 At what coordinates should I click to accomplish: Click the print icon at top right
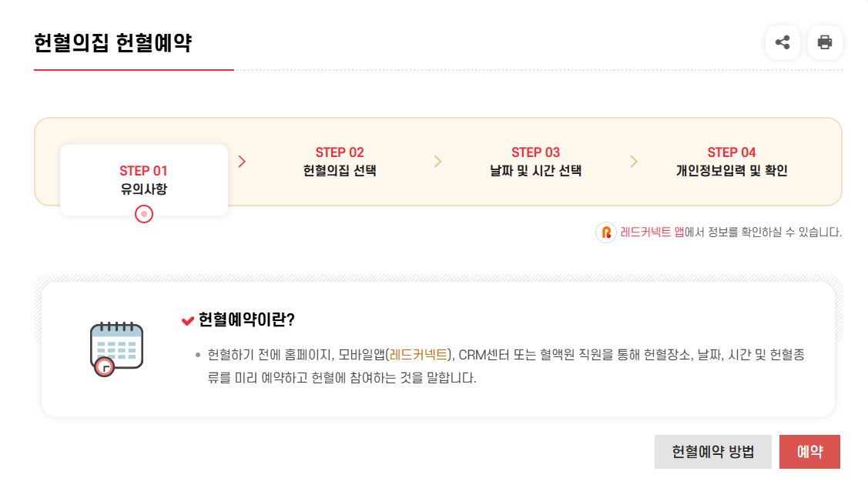point(825,43)
